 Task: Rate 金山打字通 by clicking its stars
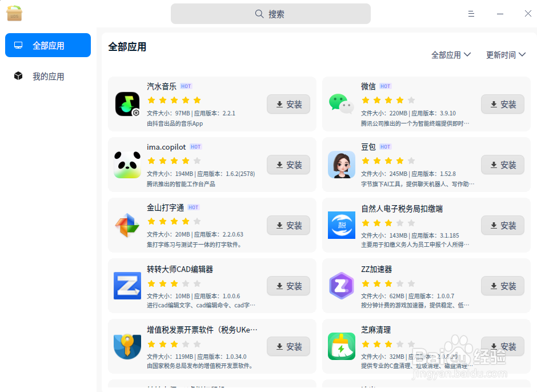tap(174, 219)
